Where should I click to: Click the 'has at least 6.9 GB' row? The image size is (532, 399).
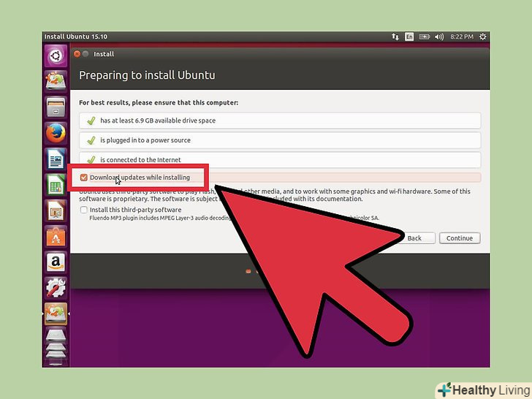[280, 121]
